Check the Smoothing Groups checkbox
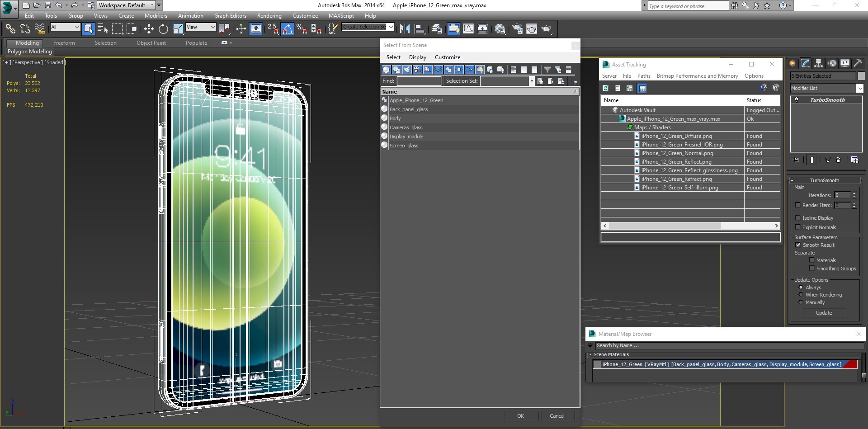 pos(811,269)
